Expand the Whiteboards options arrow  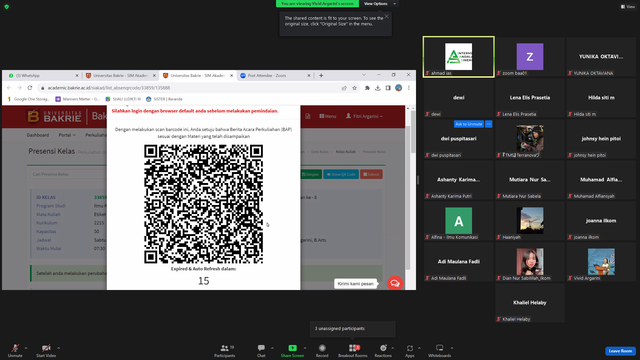[x=452, y=348]
